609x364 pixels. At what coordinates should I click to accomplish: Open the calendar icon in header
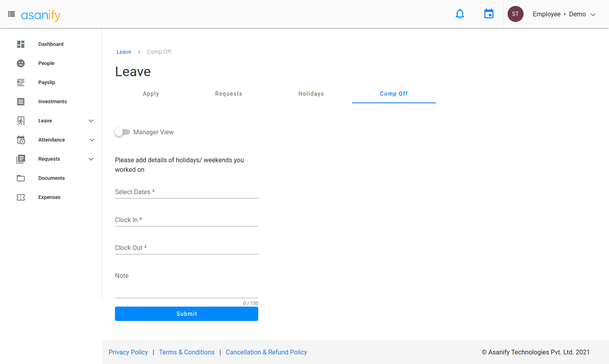click(x=488, y=14)
